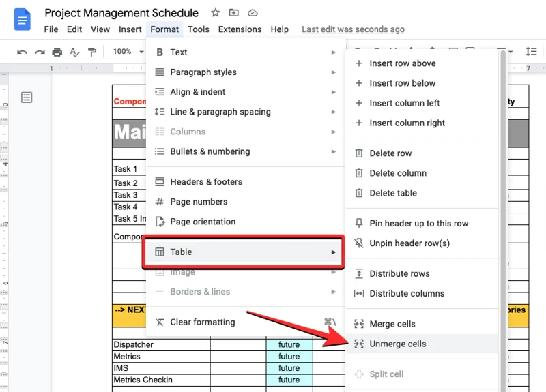Star the Project Management Schedule document
Image resolution: width=546 pixels, height=392 pixels.
pyautogui.click(x=216, y=13)
